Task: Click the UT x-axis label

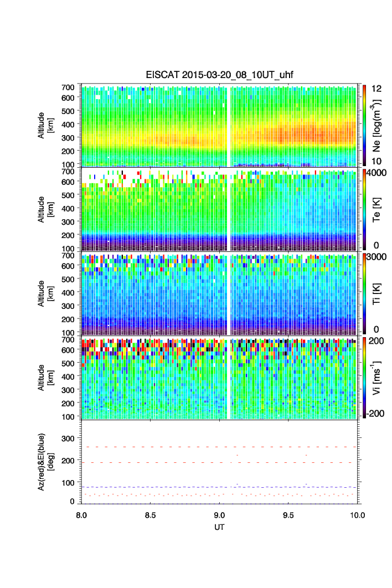Action: (x=219, y=527)
